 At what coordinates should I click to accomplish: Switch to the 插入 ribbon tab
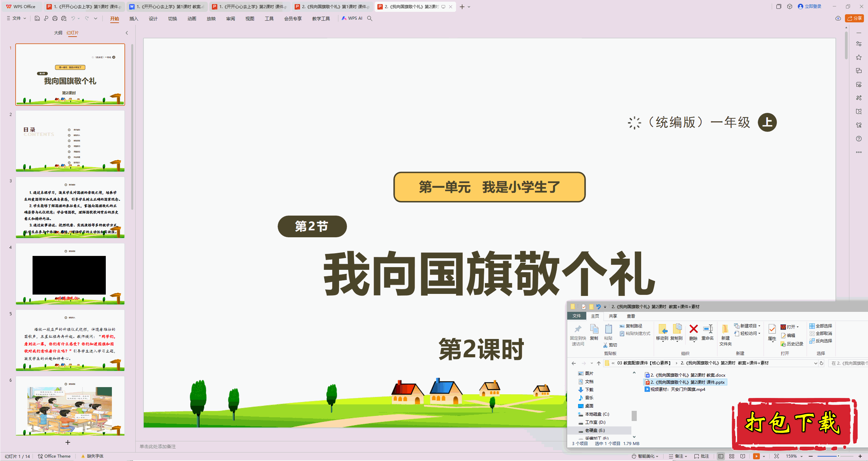(134, 19)
